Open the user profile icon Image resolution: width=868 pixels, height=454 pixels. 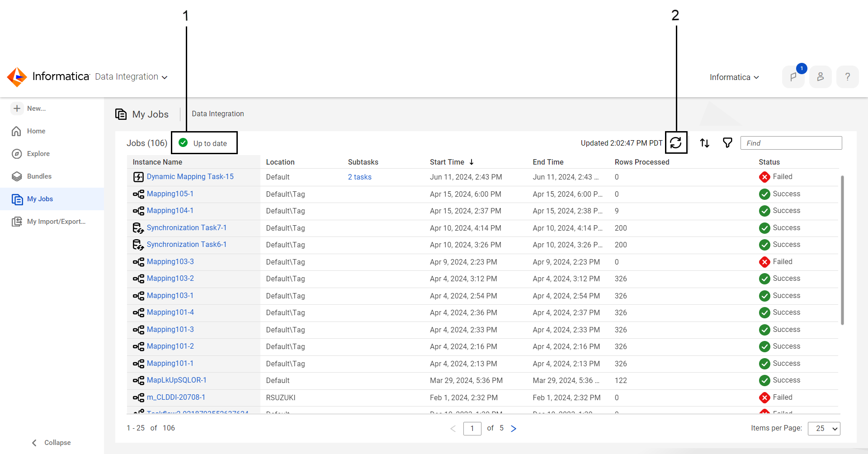click(x=821, y=77)
